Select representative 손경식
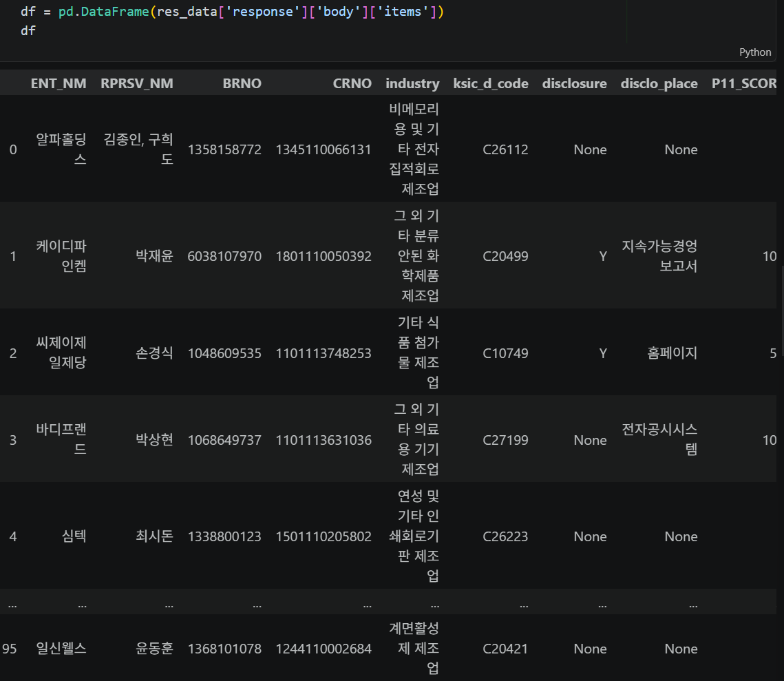Screen dimensions: 784x681 pyautogui.click(x=154, y=353)
